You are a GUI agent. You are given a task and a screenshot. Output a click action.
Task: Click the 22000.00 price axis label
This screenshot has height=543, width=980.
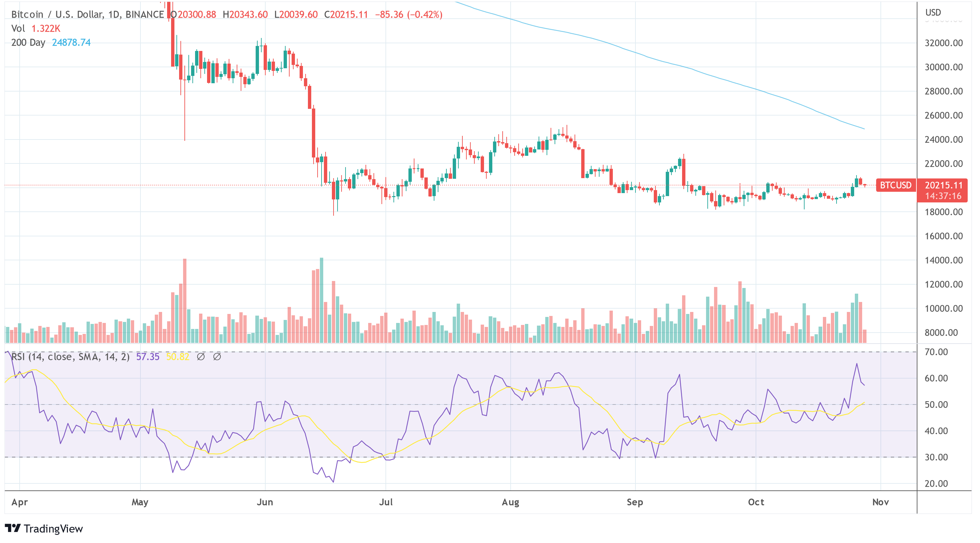943,163
